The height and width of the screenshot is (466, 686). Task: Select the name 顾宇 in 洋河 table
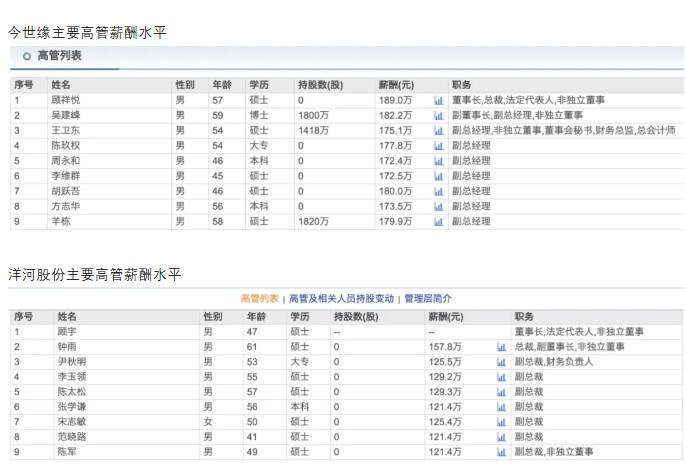pyautogui.click(x=67, y=332)
